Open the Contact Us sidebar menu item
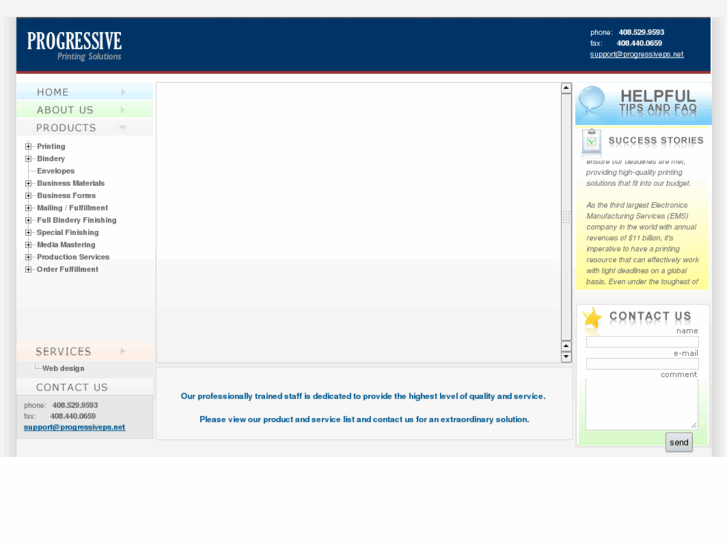The width and height of the screenshot is (727, 545). [x=85, y=387]
